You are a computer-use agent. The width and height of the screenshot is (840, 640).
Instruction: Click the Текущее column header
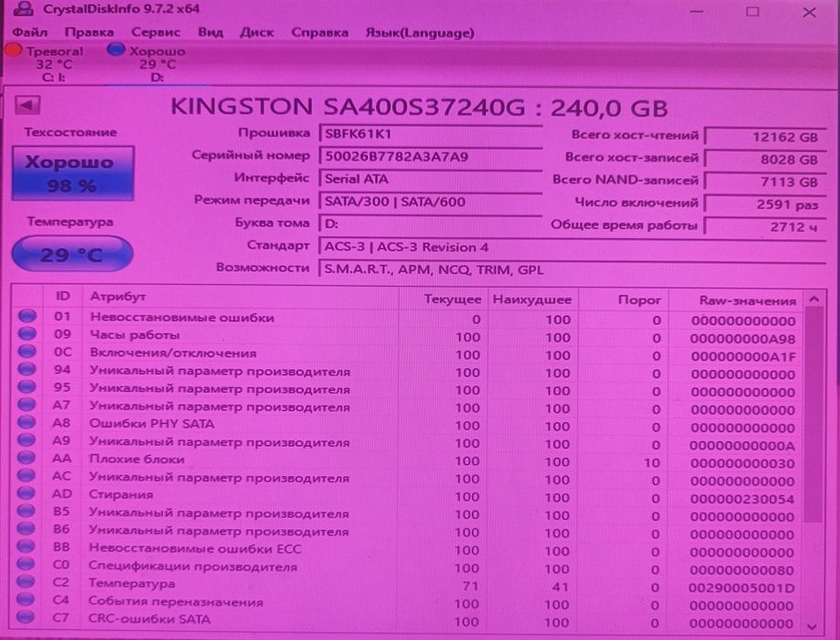point(442,298)
